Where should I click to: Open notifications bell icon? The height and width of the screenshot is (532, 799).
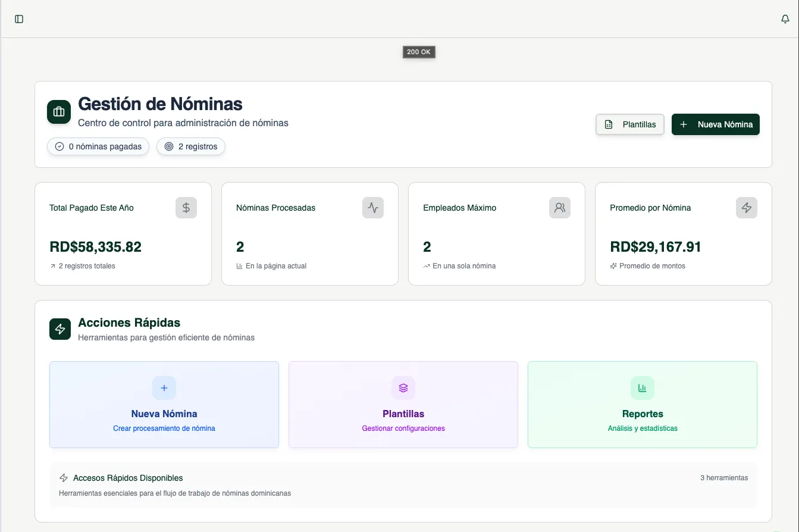click(785, 19)
